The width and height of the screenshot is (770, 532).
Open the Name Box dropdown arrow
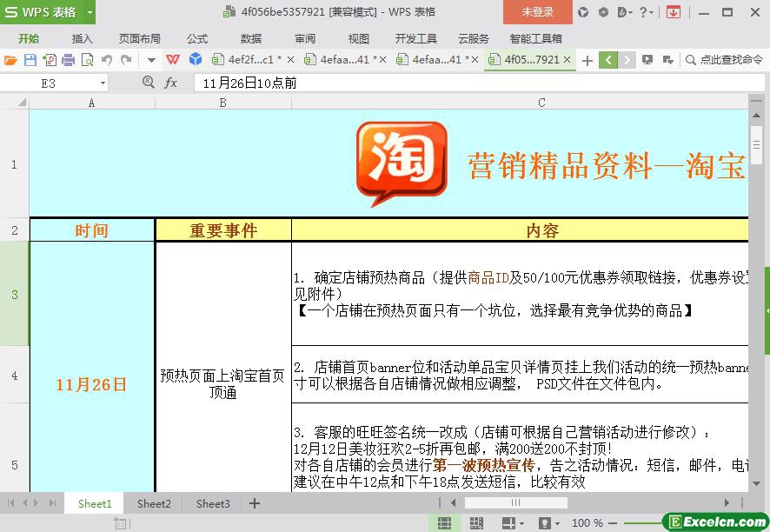[x=103, y=83]
